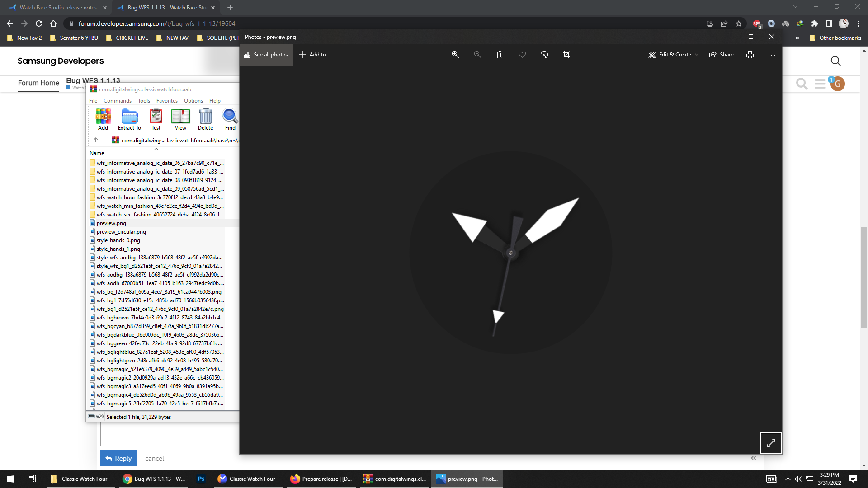The image size is (868, 488).
Task: Click the crop icon in Photos toolbar
Action: pos(566,55)
